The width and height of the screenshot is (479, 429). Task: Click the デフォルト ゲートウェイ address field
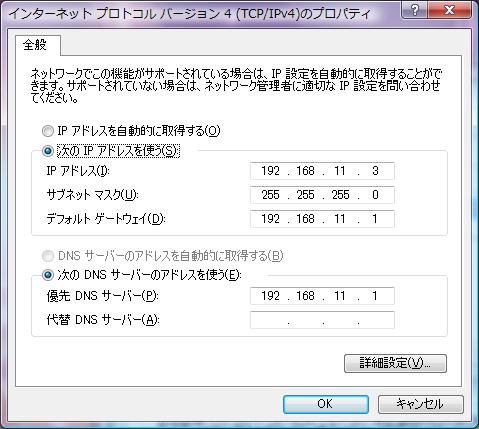[x=322, y=219]
